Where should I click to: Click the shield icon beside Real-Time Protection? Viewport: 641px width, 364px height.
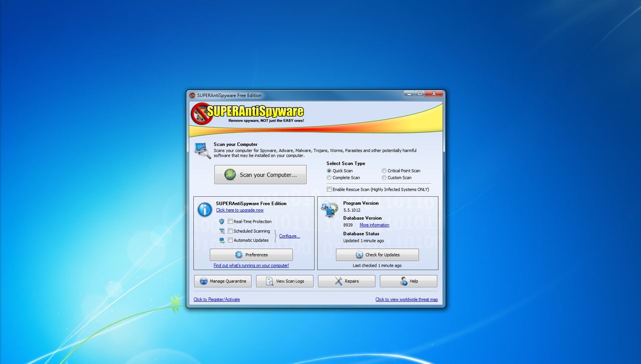coord(222,221)
